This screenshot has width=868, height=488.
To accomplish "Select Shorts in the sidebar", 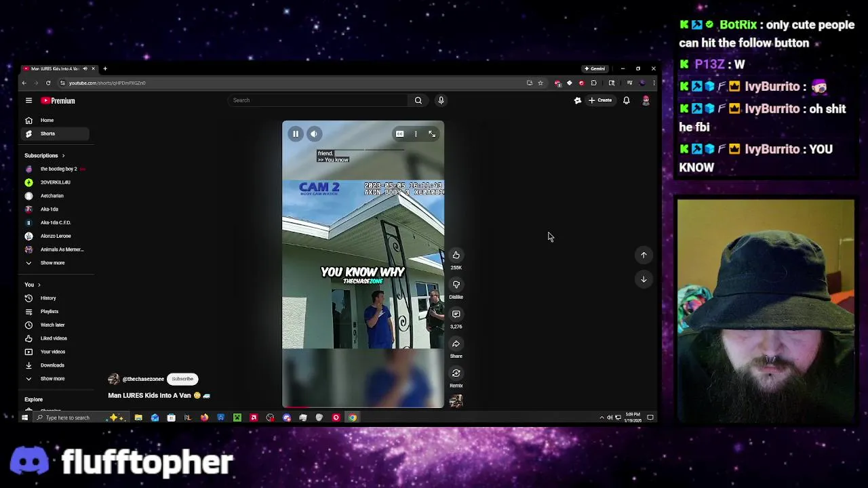I will pos(54,134).
